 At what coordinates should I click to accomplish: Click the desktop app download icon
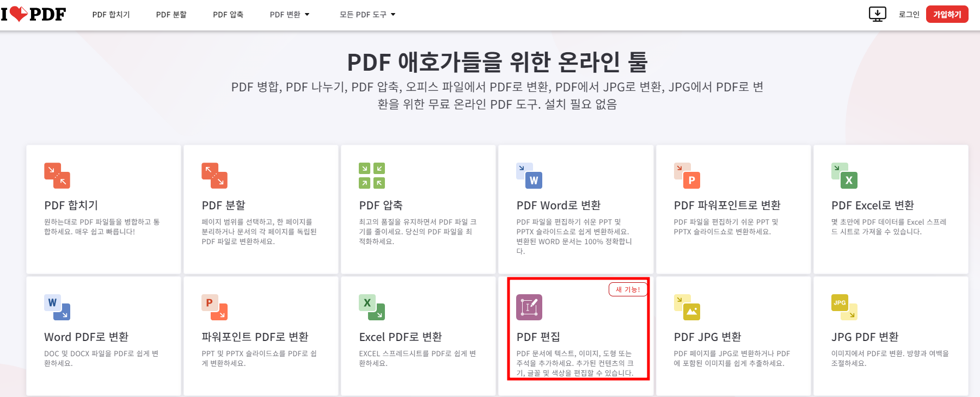(878, 14)
